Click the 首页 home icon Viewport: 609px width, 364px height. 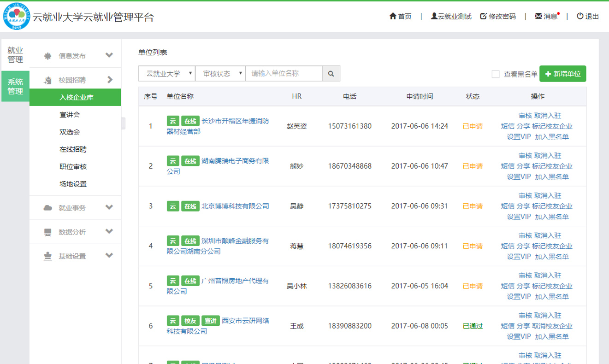pos(392,16)
